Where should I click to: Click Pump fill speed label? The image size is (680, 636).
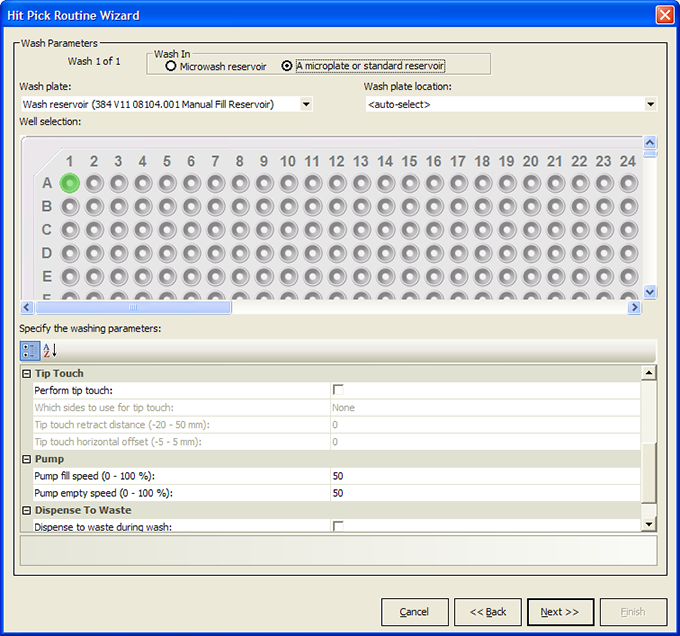click(95, 476)
